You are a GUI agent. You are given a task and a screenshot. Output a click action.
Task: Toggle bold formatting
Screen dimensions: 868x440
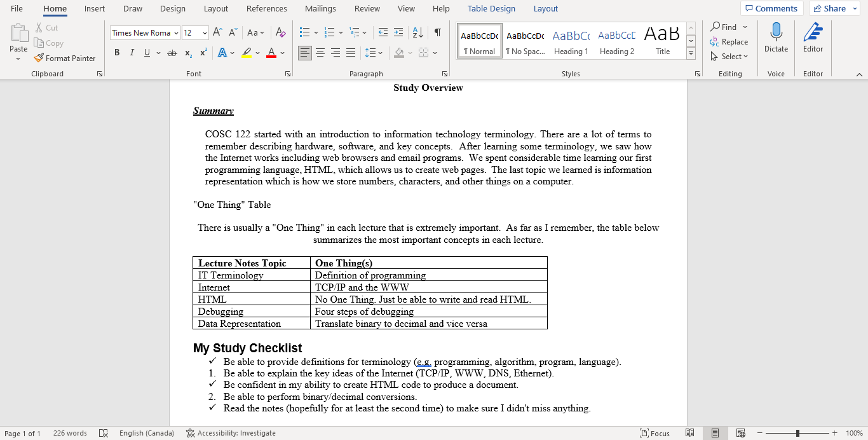tap(117, 53)
